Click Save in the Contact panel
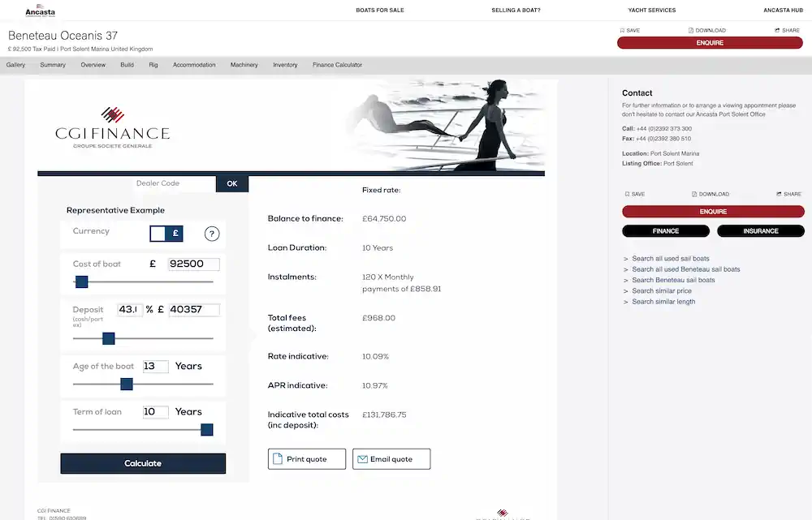812x520 pixels. (635, 194)
